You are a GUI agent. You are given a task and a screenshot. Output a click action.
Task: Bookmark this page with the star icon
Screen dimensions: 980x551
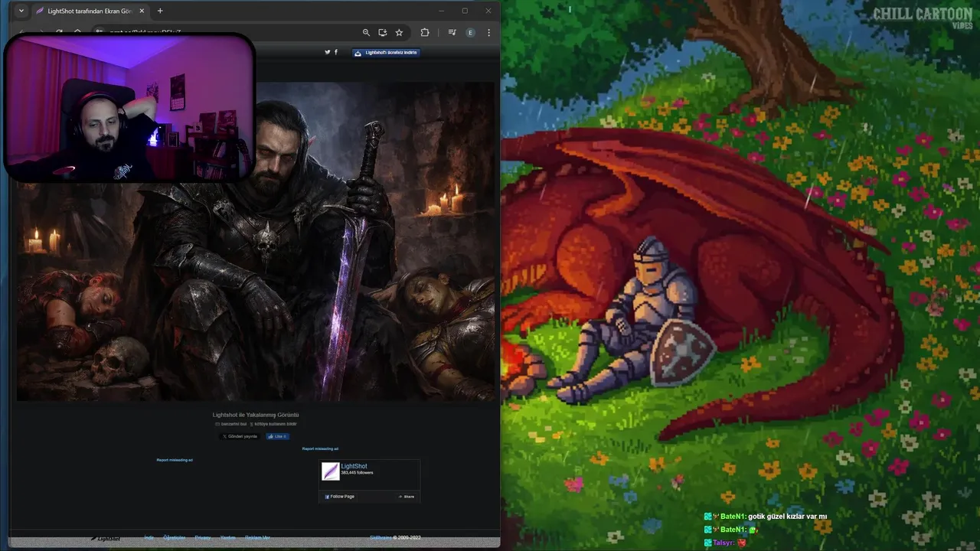click(399, 32)
